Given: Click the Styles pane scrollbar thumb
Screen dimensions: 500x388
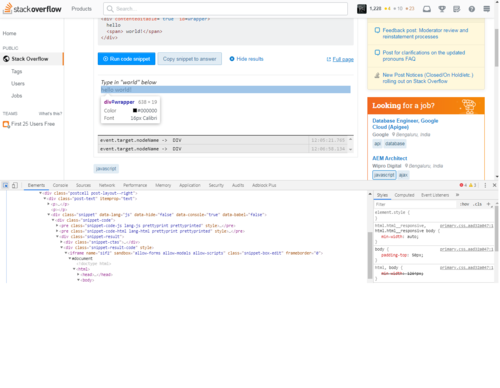Looking at the screenshot, I should tap(496, 228).
